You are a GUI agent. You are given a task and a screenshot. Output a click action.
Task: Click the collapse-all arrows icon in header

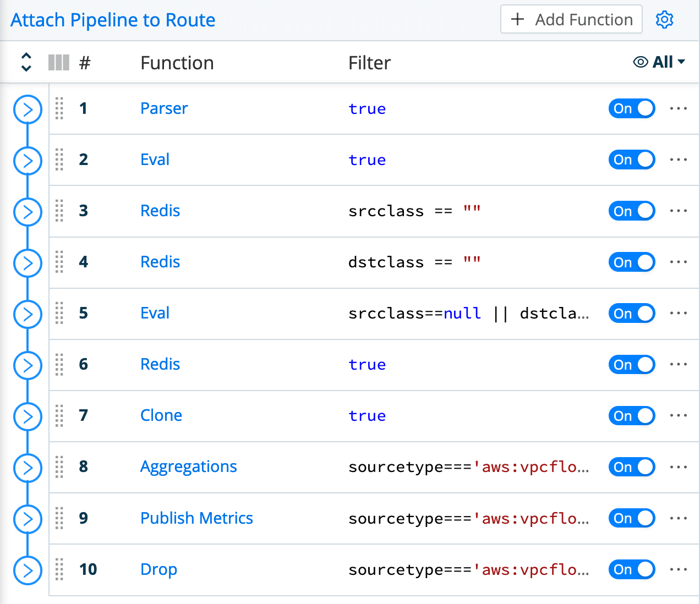[x=26, y=62]
